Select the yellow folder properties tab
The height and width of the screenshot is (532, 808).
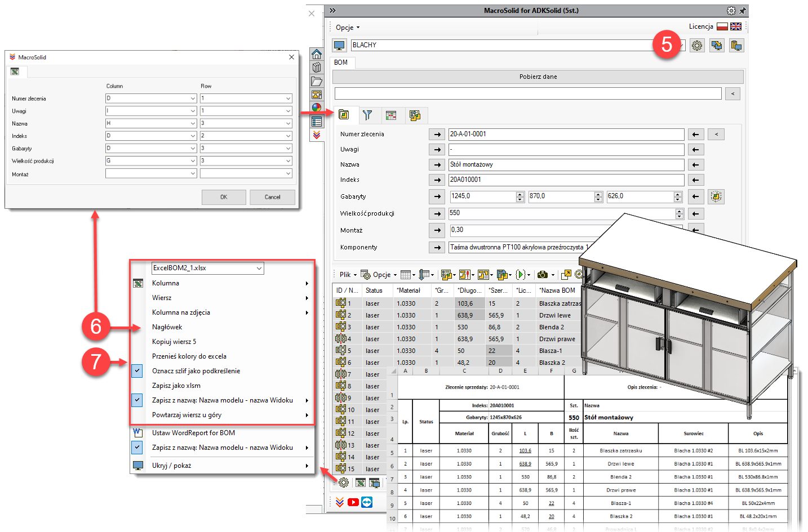point(344,115)
